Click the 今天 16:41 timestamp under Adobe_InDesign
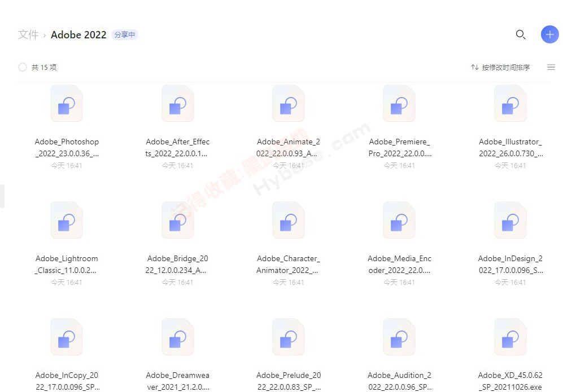Viewport: 563px width, 392px height. [x=510, y=283]
